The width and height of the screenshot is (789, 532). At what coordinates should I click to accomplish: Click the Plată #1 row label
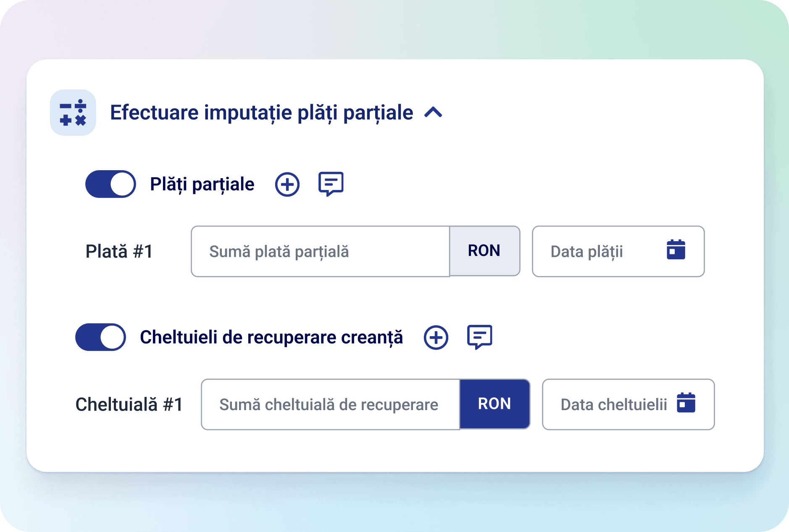pos(119,251)
